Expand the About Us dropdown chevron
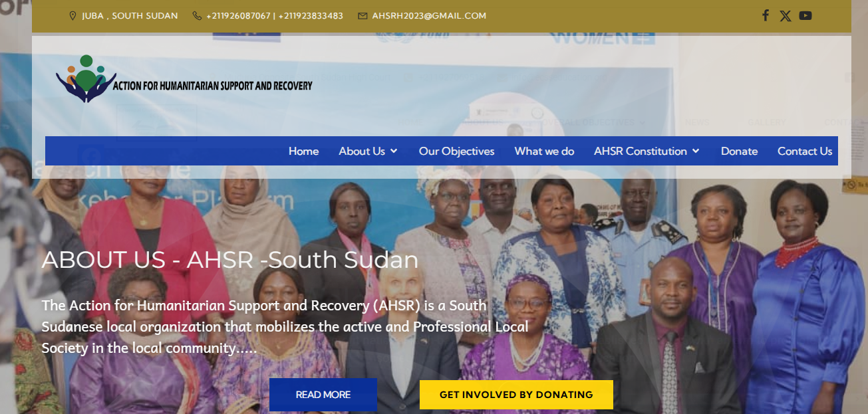Screen dimensions: 868x414 coord(394,152)
